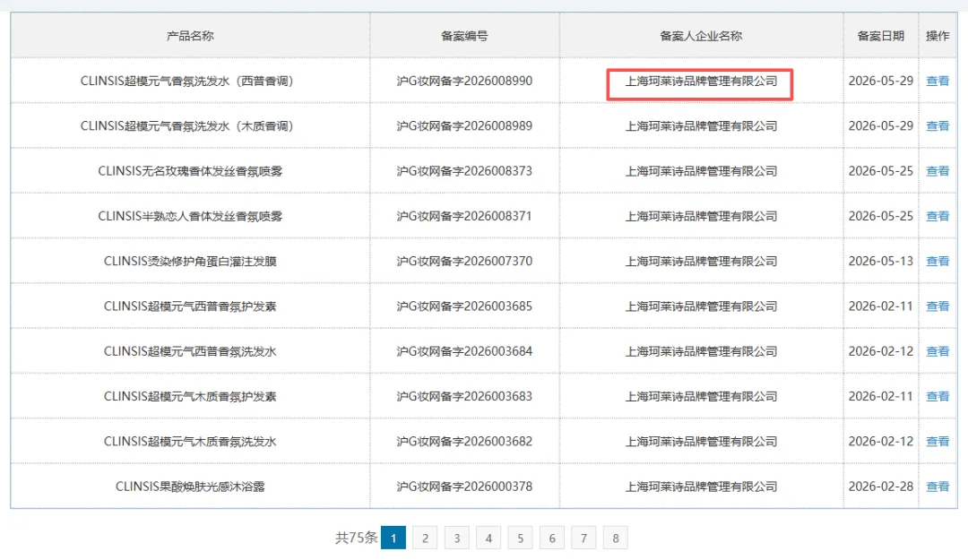This screenshot has width=968, height=560.
Task: Open 查看 link for filing 沪G妆网备字2026000378
Action: pyautogui.click(x=938, y=487)
